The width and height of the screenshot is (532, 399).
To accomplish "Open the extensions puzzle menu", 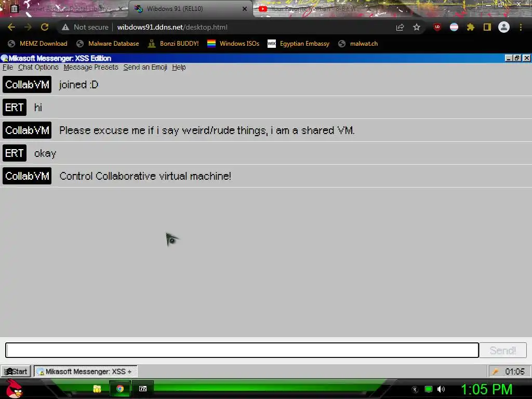I will (470, 27).
